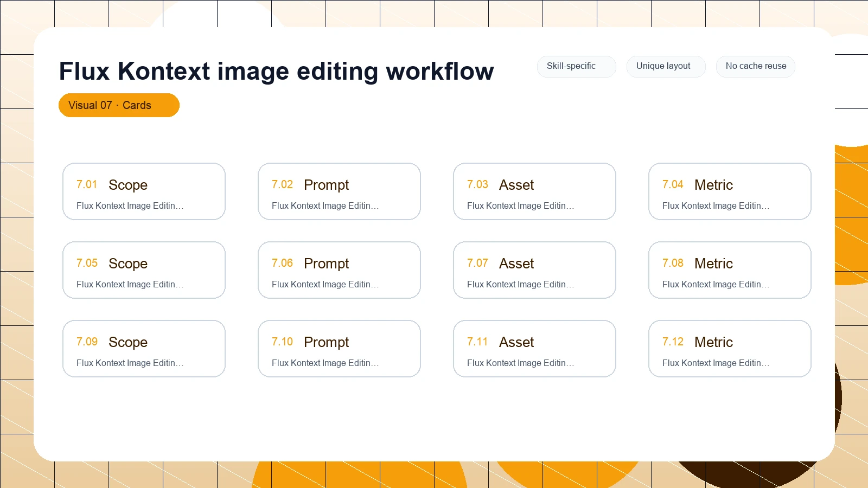Choose card 7.11 Asset
The image size is (868, 488).
tap(534, 349)
